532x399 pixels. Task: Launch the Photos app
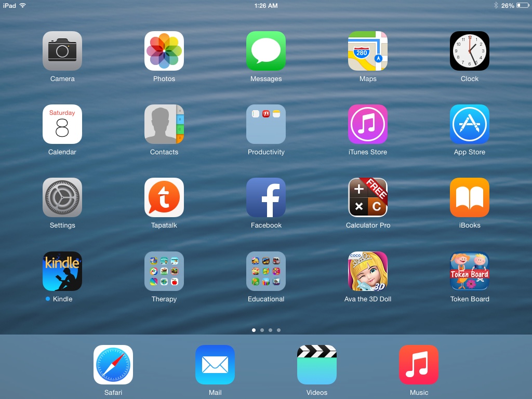pos(164,51)
